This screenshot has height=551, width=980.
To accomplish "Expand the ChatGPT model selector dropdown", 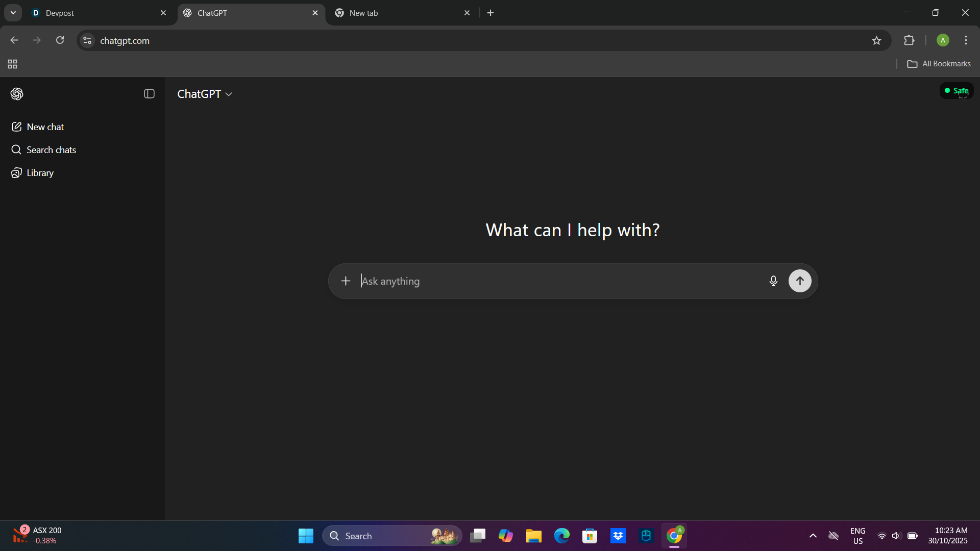I will coord(205,94).
